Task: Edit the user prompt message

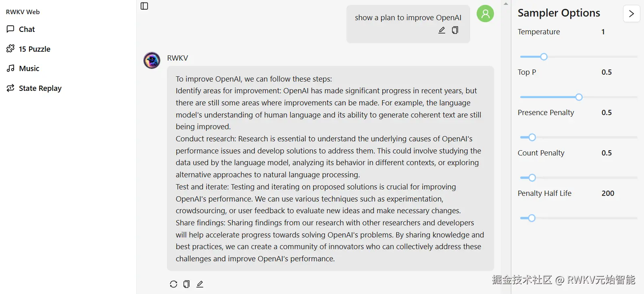Action: coord(442,30)
